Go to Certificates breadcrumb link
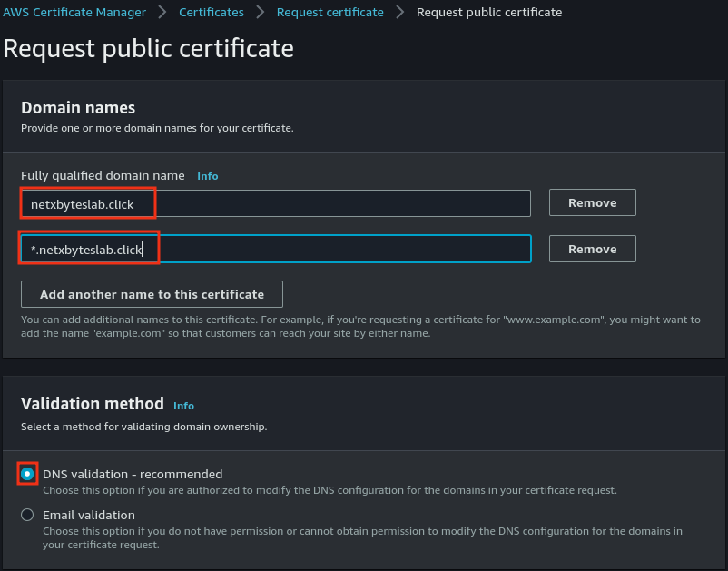This screenshot has height=571, width=728. pyautogui.click(x=212, y=12)
